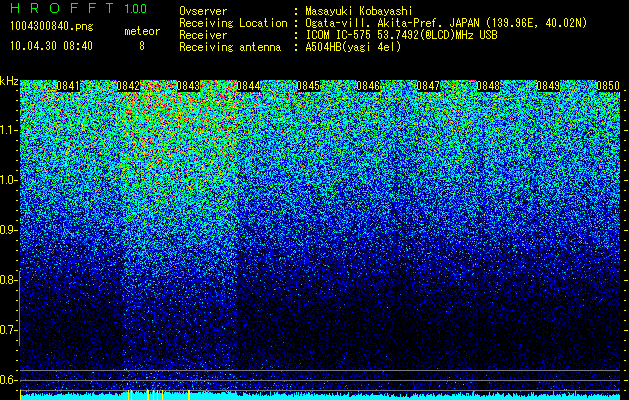Click the 1.1 kHz frequency axis label
Screen dimensions: 629x400
[x=9, y=130]
